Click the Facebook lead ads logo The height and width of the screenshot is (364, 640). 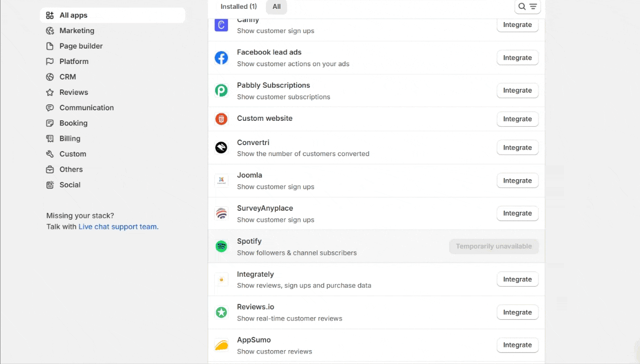[221, 57]
